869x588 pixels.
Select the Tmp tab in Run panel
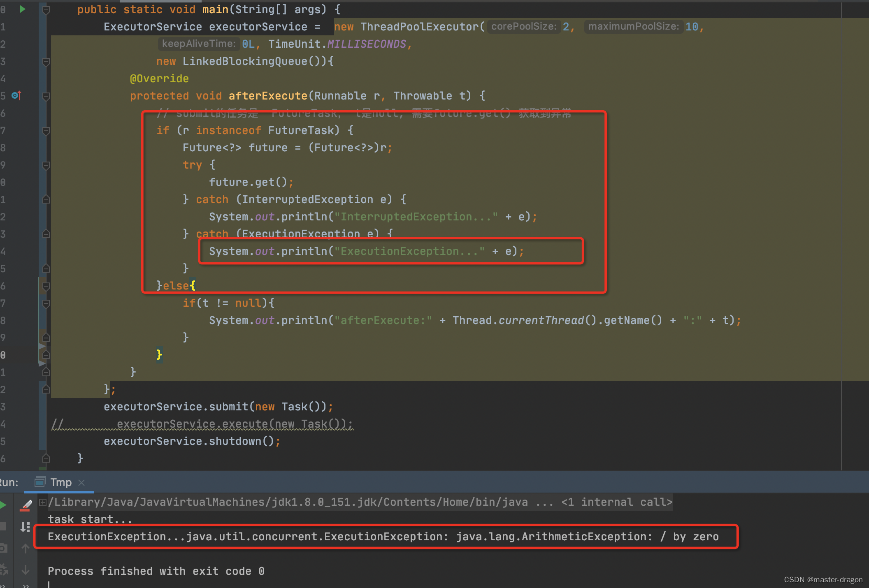(61, 482)
